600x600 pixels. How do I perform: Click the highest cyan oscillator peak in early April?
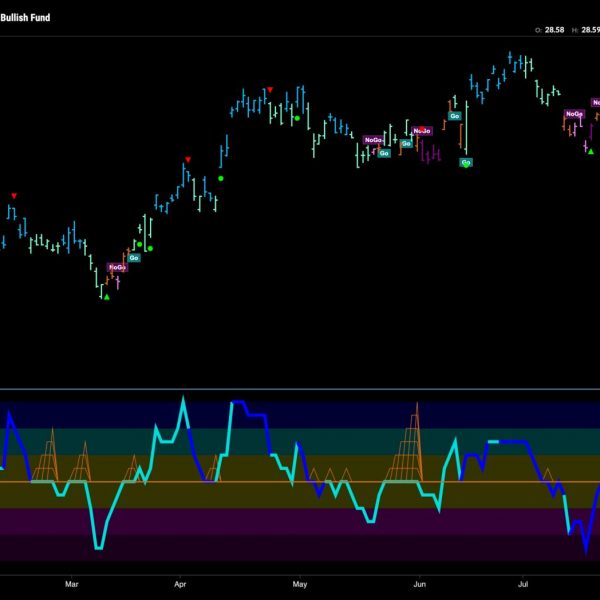coord(183,398)
